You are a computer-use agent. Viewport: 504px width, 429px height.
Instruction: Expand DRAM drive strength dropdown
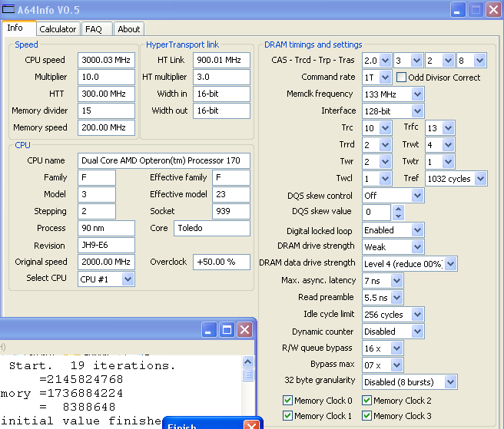click(417, 247)
